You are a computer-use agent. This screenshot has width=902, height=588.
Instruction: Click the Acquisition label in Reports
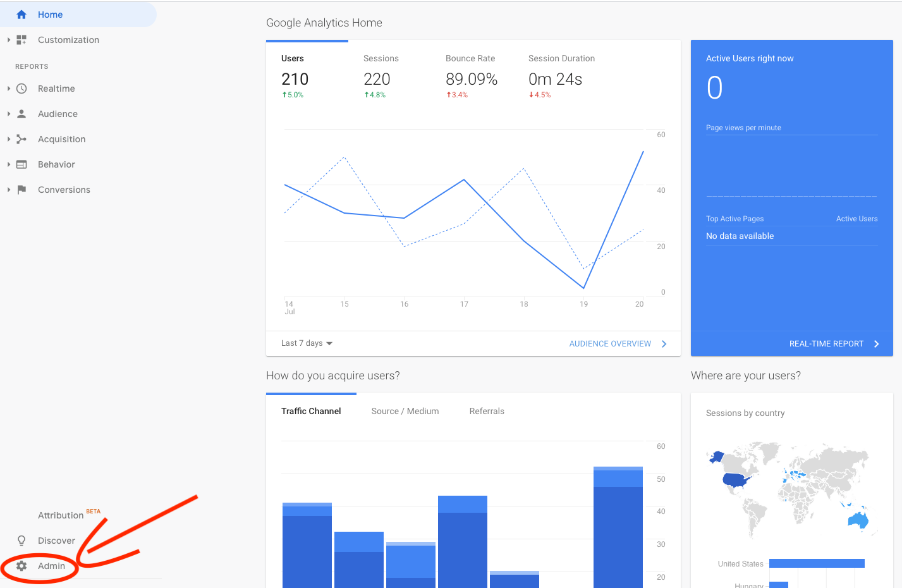61,139
